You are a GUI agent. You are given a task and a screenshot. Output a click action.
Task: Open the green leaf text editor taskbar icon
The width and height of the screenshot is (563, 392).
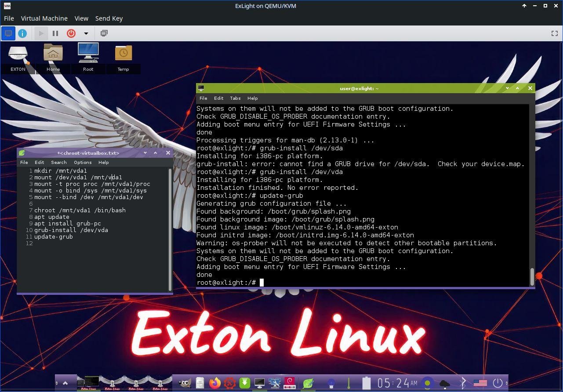[x=309, y=383]
